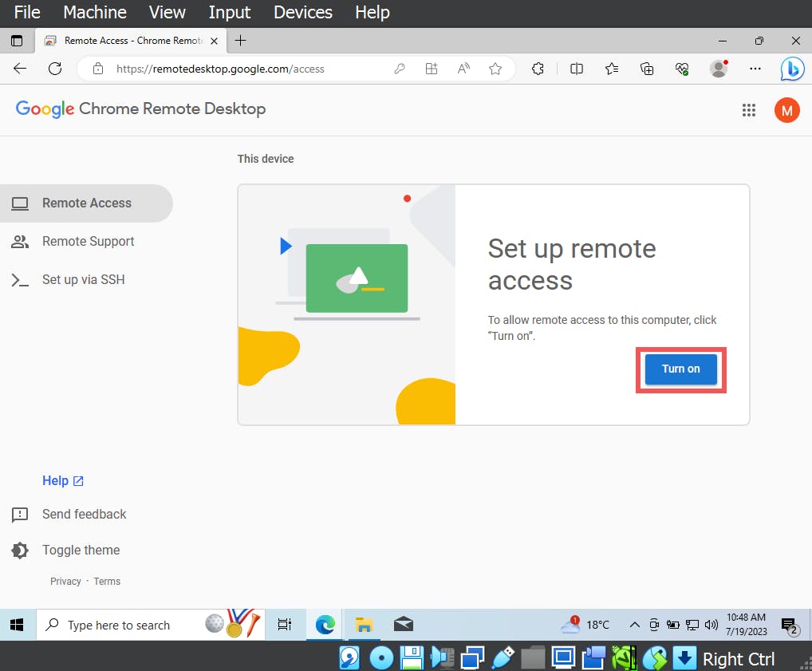The height and width of the screenshot is (671, 812).
Task: Open the Help link
Action: pyautogui.click(x=63, y=481)
